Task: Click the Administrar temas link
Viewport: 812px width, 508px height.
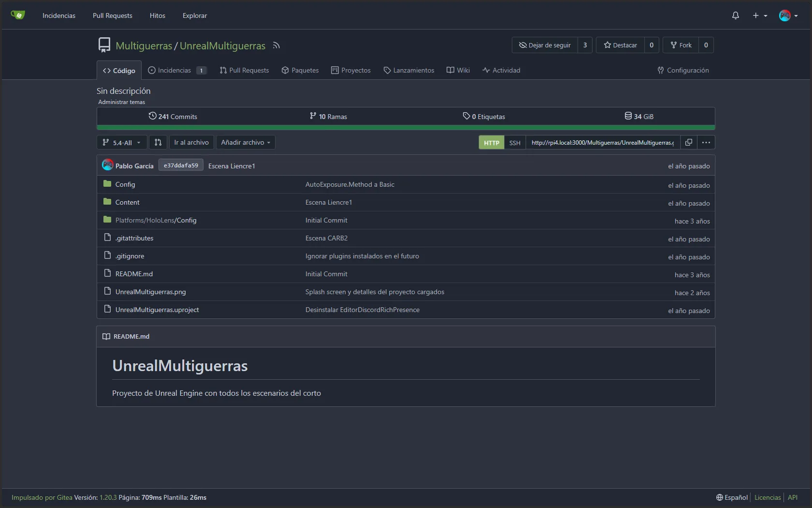Action: (122, 102)
